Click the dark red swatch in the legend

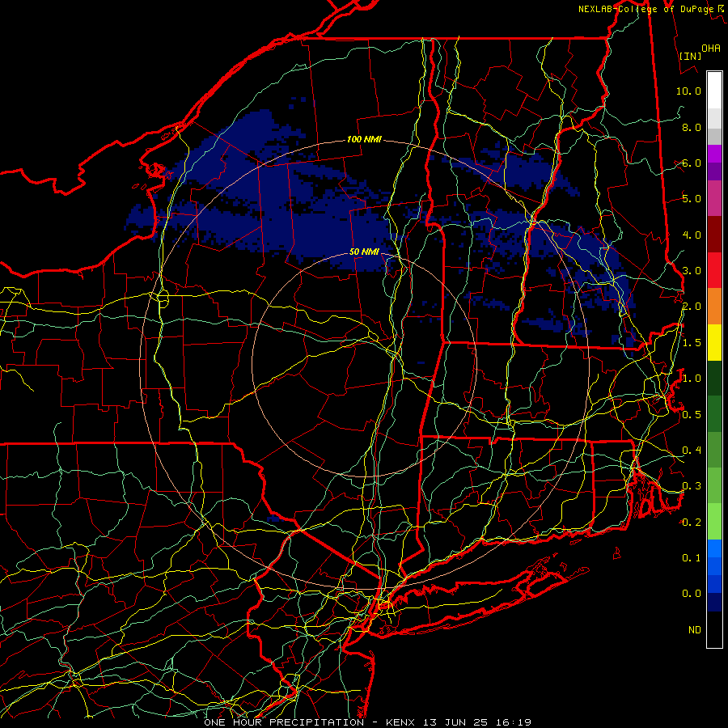714,235
